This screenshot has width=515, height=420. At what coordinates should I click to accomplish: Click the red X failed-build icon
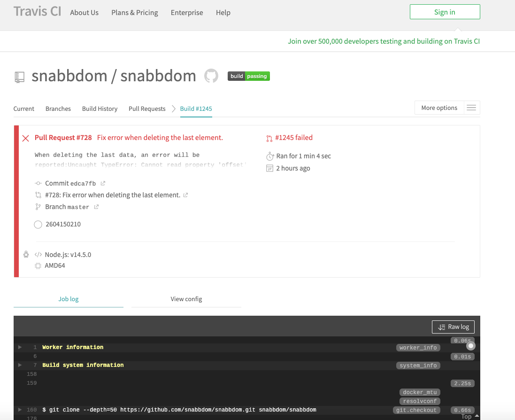point(26,138)
